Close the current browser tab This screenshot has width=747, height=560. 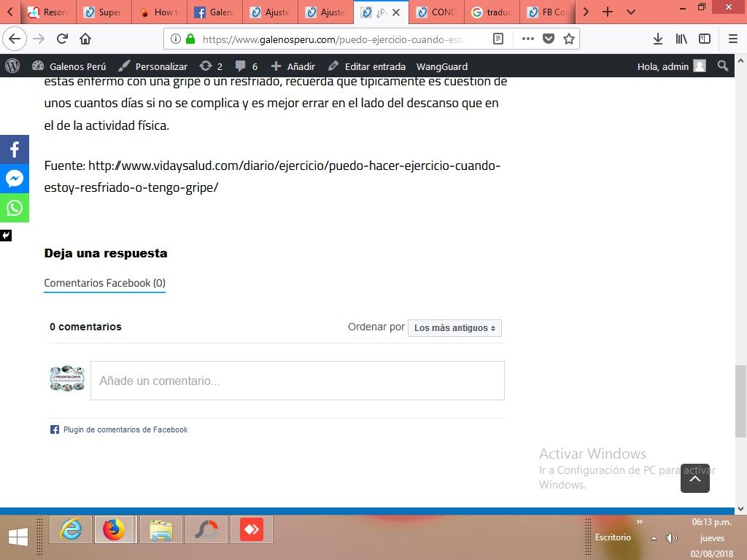point(396,12)
